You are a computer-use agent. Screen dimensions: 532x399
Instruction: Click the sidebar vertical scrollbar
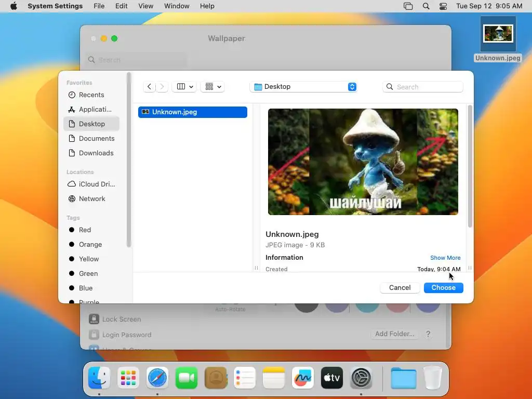tap(128, 159)
